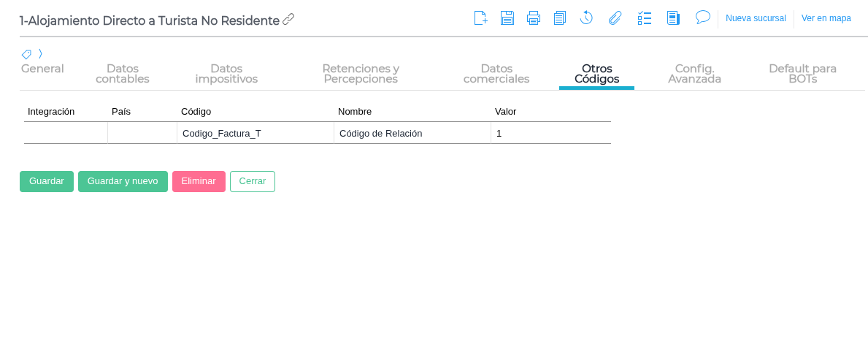This screenshot has height=339, width=868.
Task: Print the record with printer icon
Action: [x=534, y=18]
